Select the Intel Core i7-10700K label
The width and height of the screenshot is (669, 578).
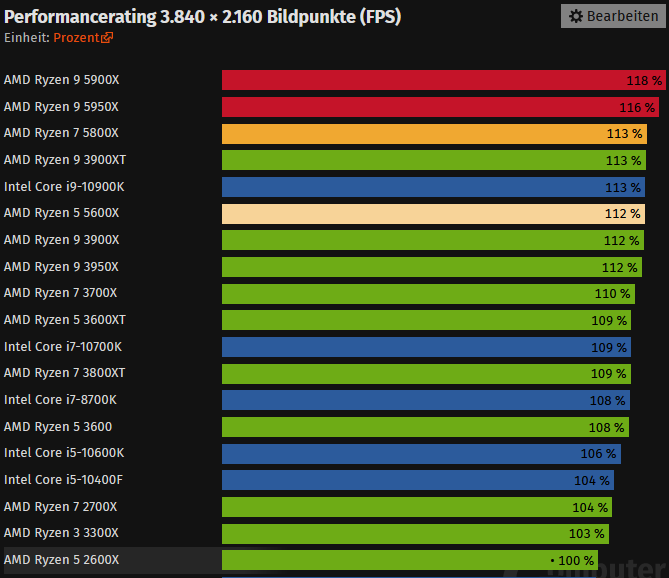point(63,347)
